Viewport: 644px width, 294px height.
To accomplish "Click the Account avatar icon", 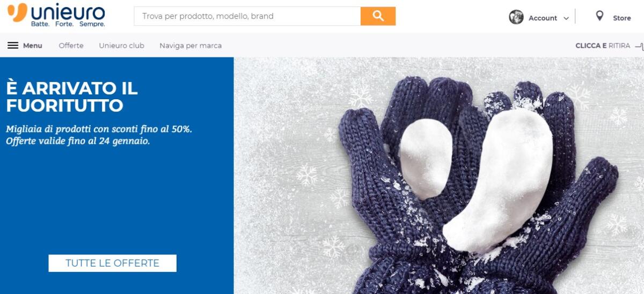I will tap(516, 17).
